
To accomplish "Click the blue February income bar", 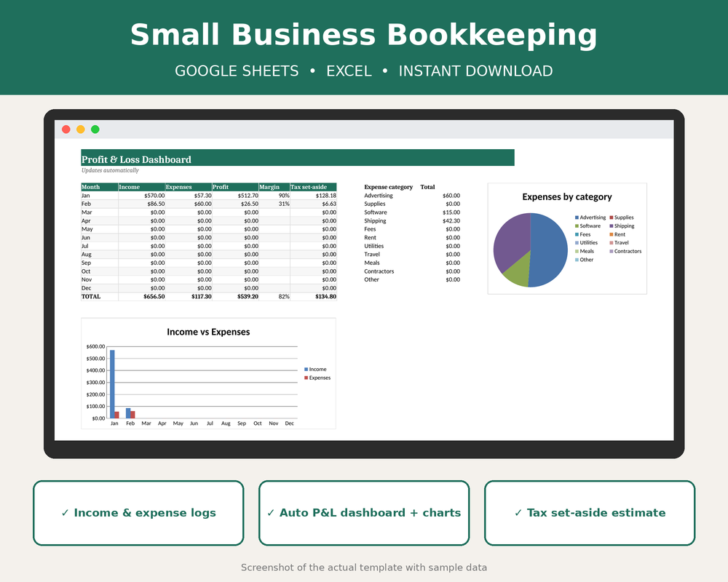I will point(128,413).
